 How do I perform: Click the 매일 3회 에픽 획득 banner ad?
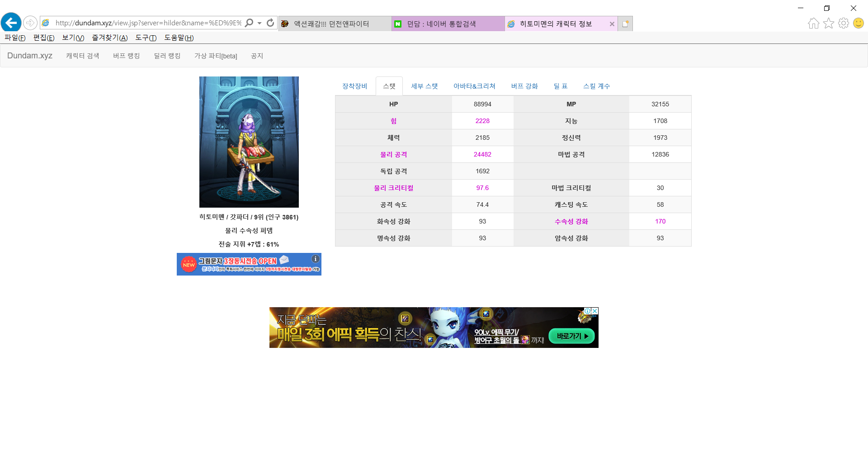point(434,328)
